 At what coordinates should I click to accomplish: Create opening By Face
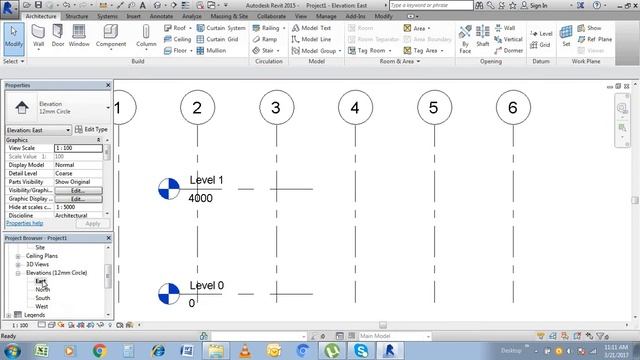point(465,39)
